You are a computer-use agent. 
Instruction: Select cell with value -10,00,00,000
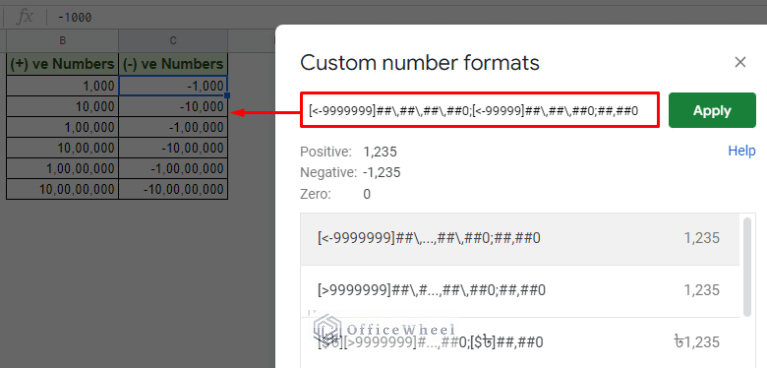173,189
